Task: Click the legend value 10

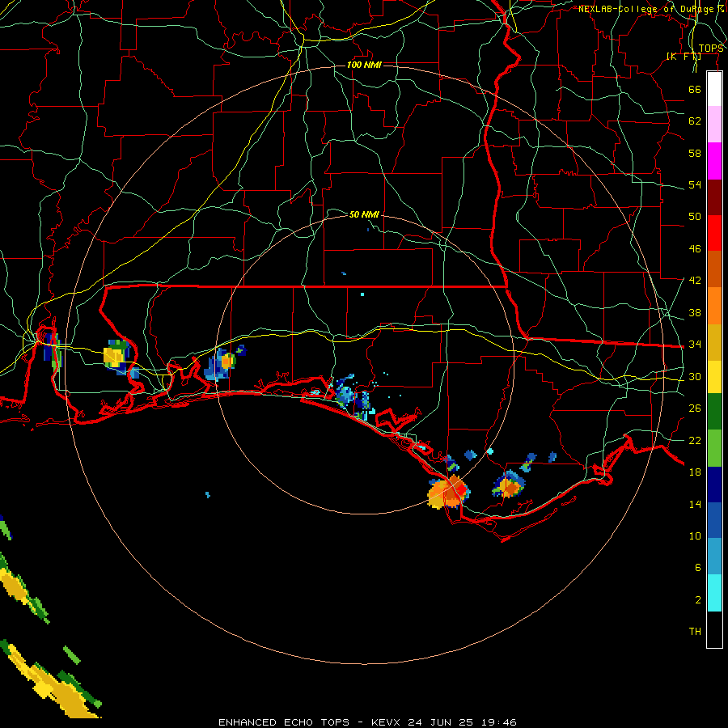Action: pos(695,535)
